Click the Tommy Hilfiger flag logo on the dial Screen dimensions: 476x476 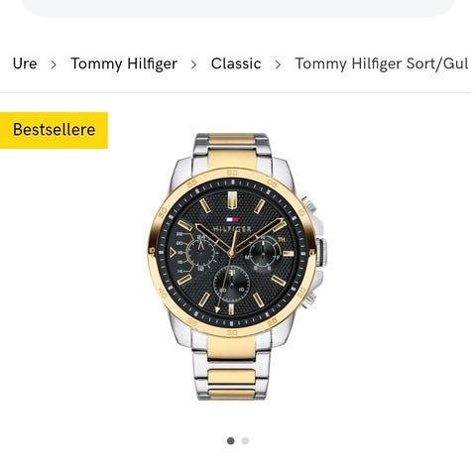pyautogui.click(x=232, y=219)
